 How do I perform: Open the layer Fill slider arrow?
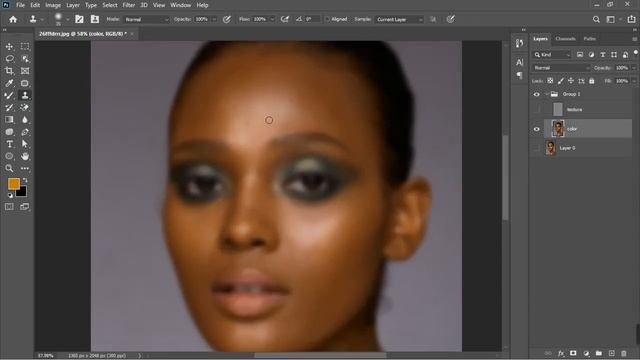click(x=634, y=81)
